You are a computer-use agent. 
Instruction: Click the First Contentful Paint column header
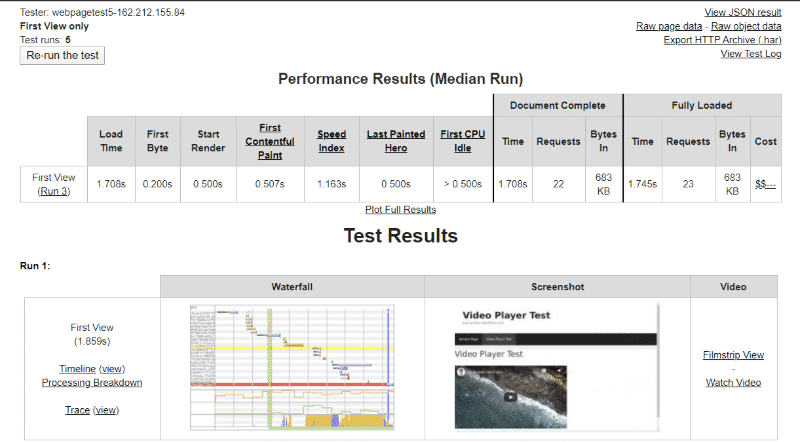coord(268,141)
